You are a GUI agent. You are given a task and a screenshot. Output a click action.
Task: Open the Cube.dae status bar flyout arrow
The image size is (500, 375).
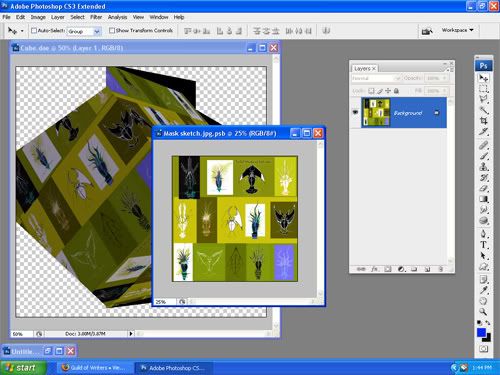pyautogui.click(x=131, y=333)
